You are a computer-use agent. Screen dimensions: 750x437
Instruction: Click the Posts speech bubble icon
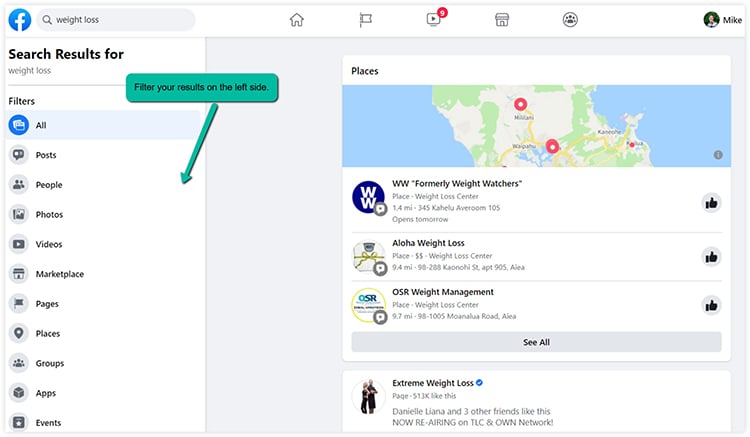click(19, 155)
